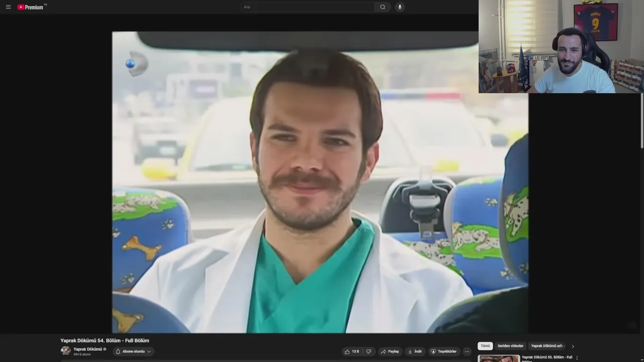The height and width of the screenshot is (362, 644).
Task: Open 55. Bölüm video thumbnail
Action: pos(499,358)
